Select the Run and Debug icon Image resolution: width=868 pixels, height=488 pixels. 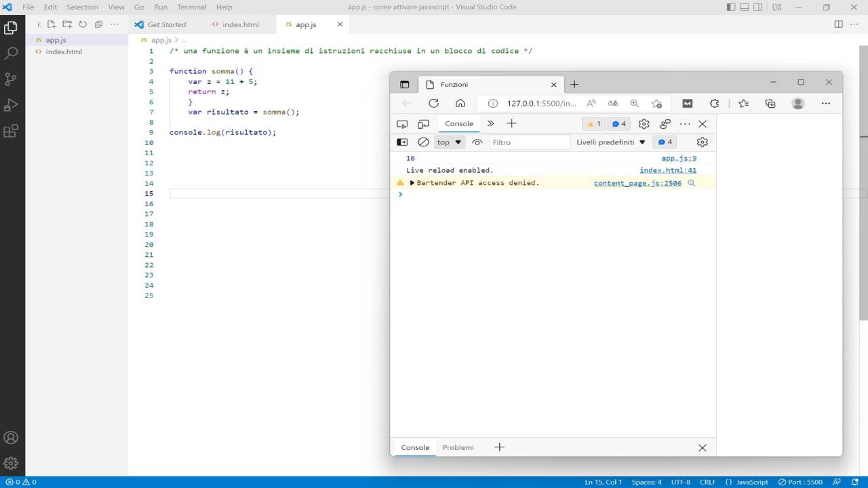(x=10, y=105)
